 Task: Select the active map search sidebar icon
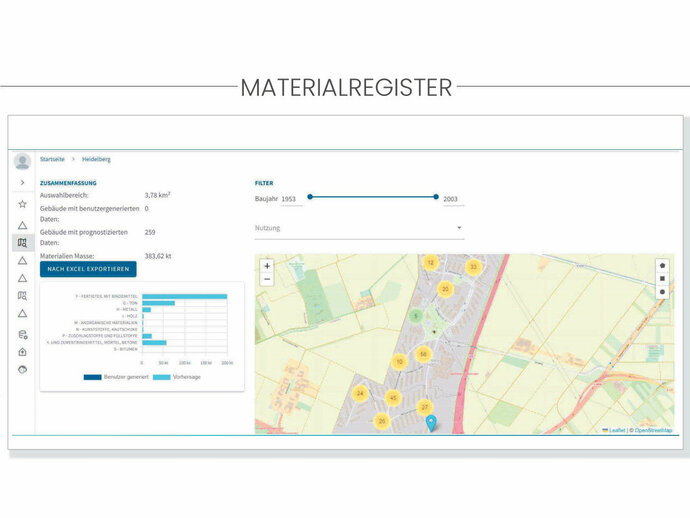click(x=22, y=242)
